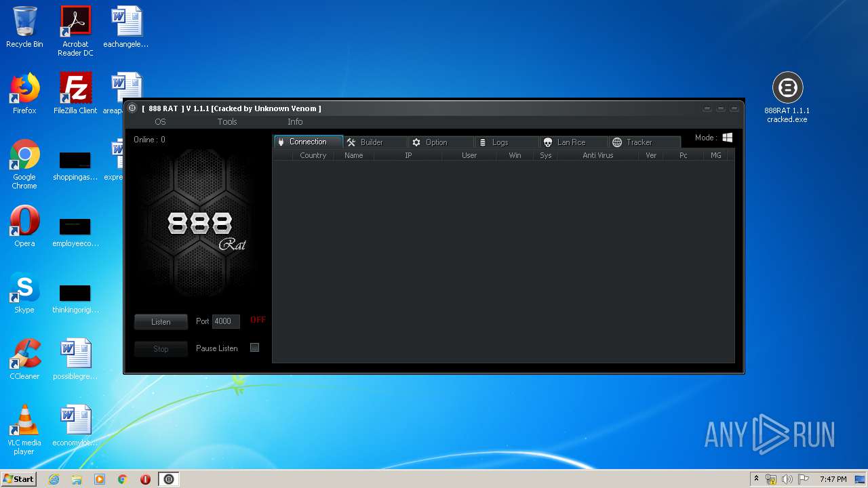The width and height of the screenshot is (868, 488).
Task: Click the Stop button
Action: [161, 349]
